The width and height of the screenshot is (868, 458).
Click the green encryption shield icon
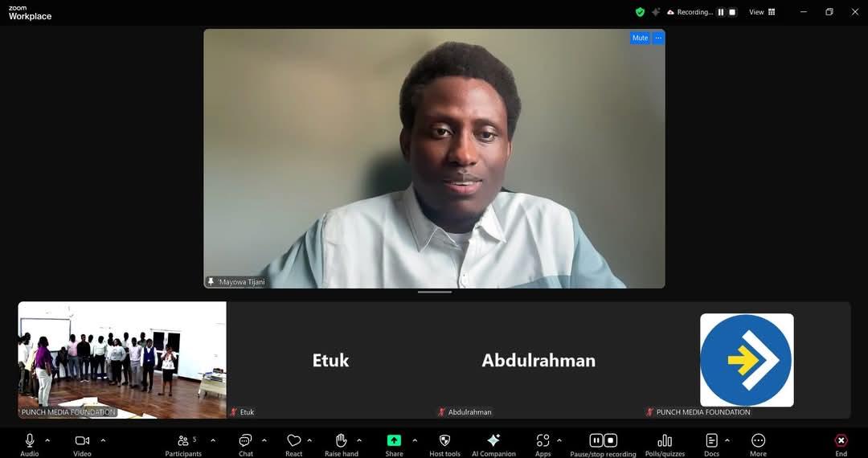click(640, 11)
